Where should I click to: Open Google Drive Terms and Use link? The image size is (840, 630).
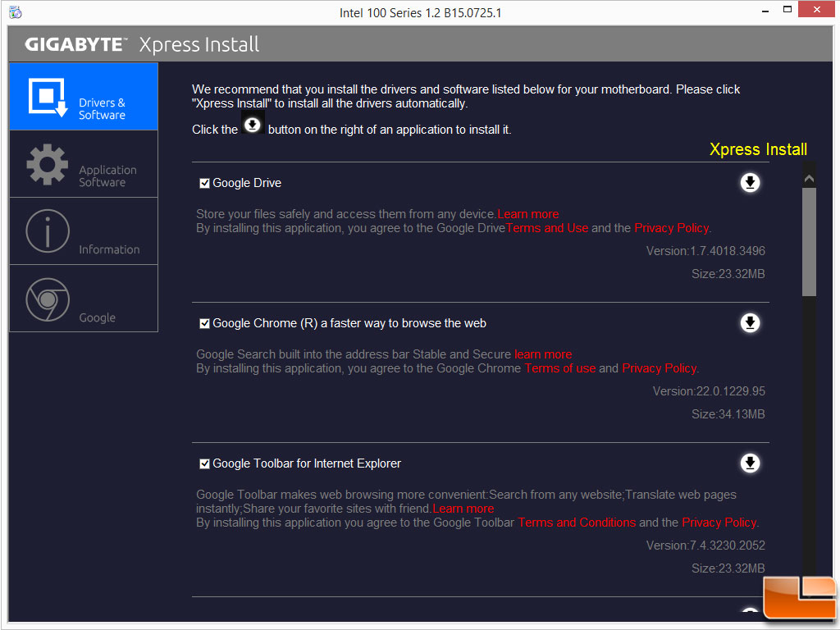547,228
